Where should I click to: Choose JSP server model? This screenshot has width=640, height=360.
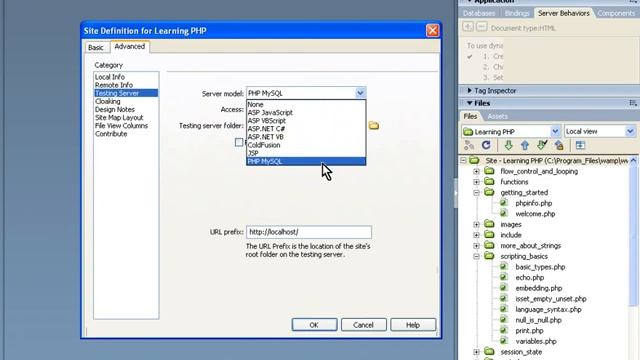click(306, 153)
